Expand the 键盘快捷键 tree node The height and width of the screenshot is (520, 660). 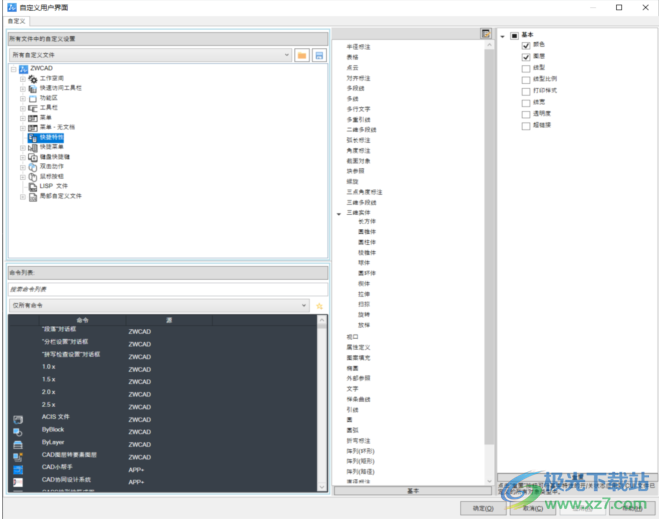click(x=23, y=157)
